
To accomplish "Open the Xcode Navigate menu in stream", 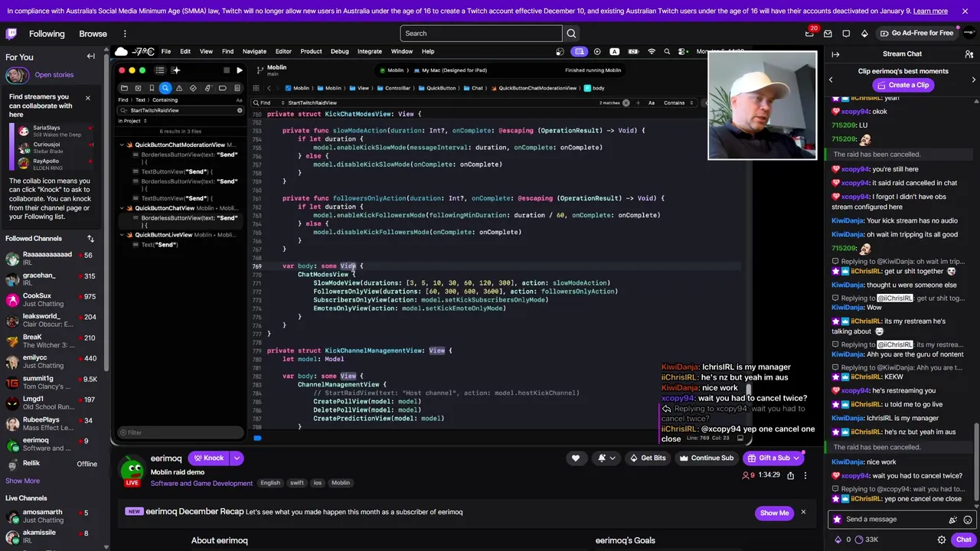I will (254, 51).
